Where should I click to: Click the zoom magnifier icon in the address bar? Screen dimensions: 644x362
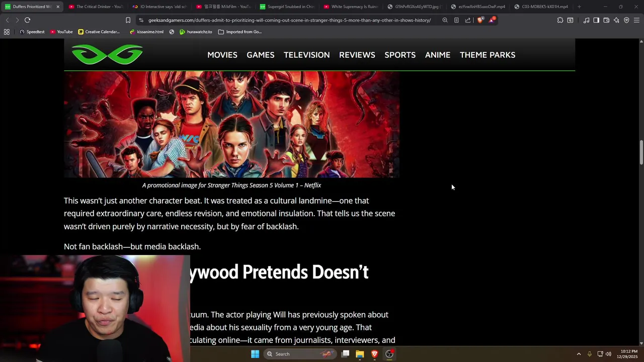[x=445, y=20]
